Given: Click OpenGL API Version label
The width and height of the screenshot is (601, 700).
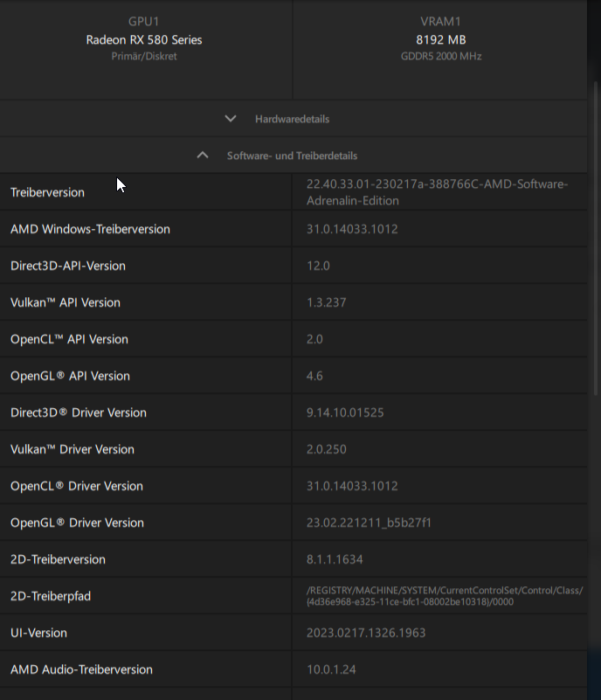Looking at the screenshot, I should 70,376.
